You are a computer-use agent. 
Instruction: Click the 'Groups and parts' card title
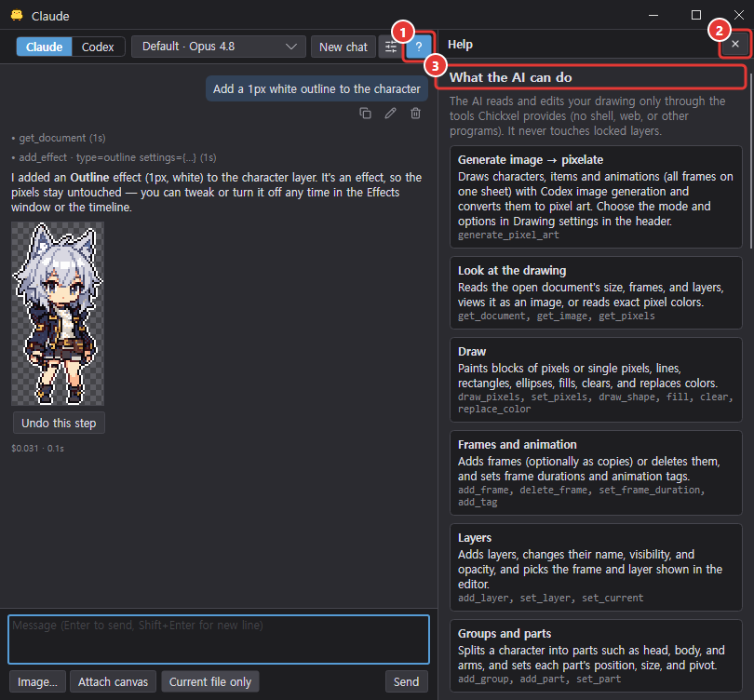505,634
